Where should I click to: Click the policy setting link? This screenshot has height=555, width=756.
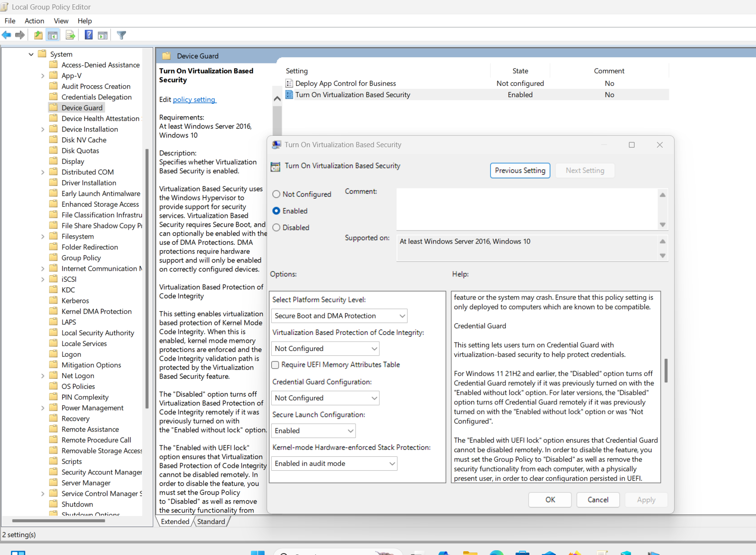coord(194,100)
